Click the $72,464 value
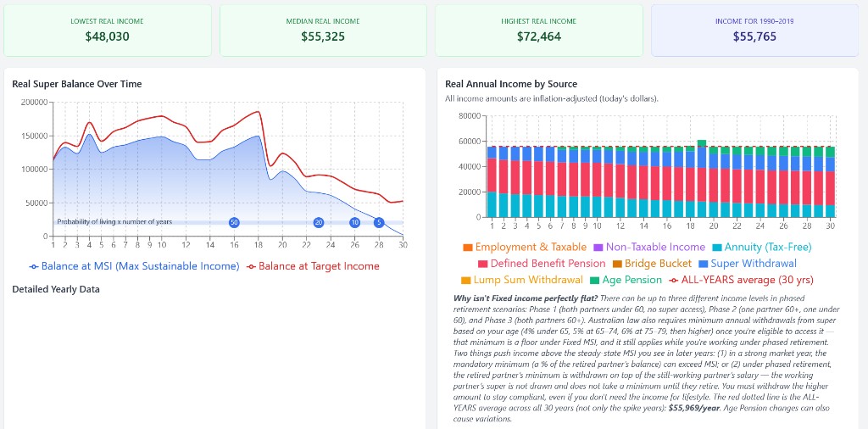Screen dimensions: 868x429 coord(538,37)
